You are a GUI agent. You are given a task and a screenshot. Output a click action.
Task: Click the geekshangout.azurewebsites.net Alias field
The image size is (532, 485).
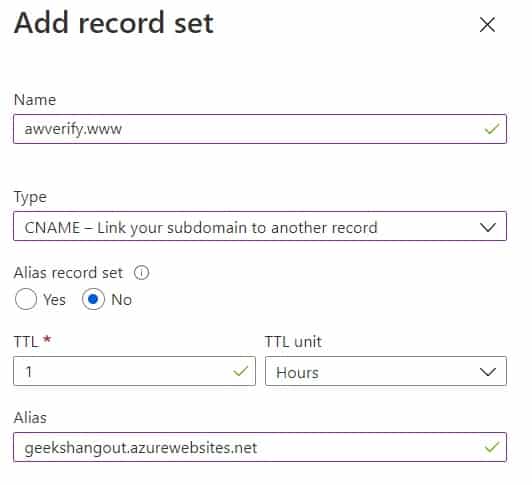tap(260, 447)
